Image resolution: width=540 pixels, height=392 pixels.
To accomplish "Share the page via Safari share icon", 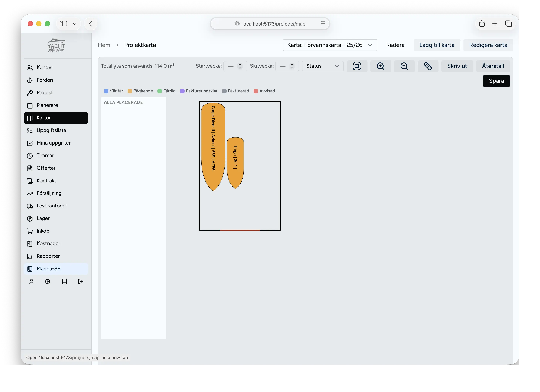I will pos(482,23).
